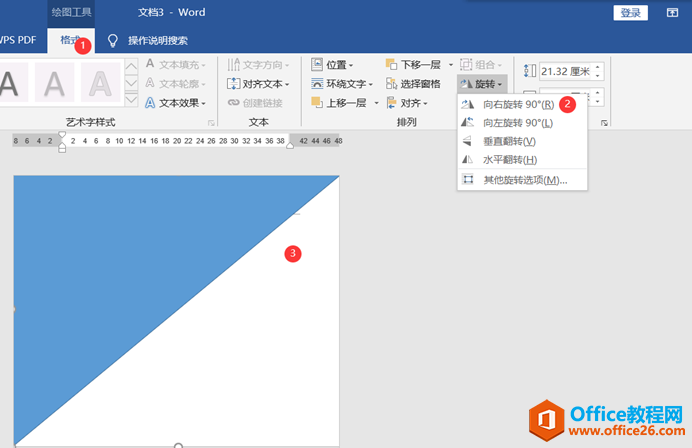This screenshot has width=692, height=448.
Task: Click the first-line indent marker on ruler
Action: (62, 134)
